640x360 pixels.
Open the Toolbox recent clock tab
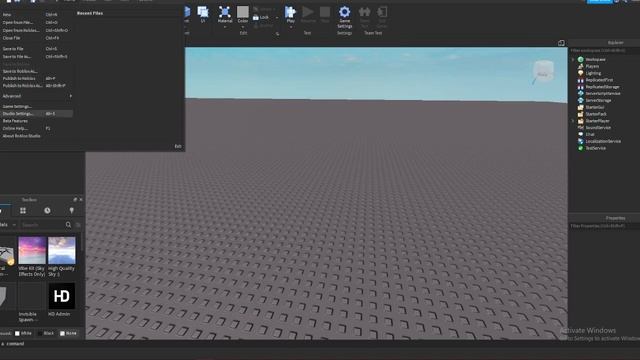[x=47, y=211]
